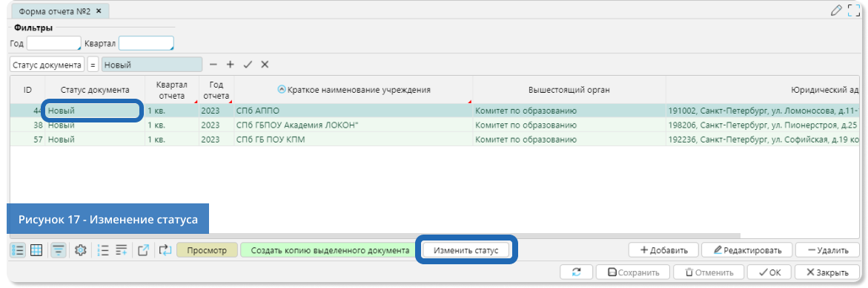868x288 pixels.
Task: Click the Изменить статус button
Action: point(466,250)
